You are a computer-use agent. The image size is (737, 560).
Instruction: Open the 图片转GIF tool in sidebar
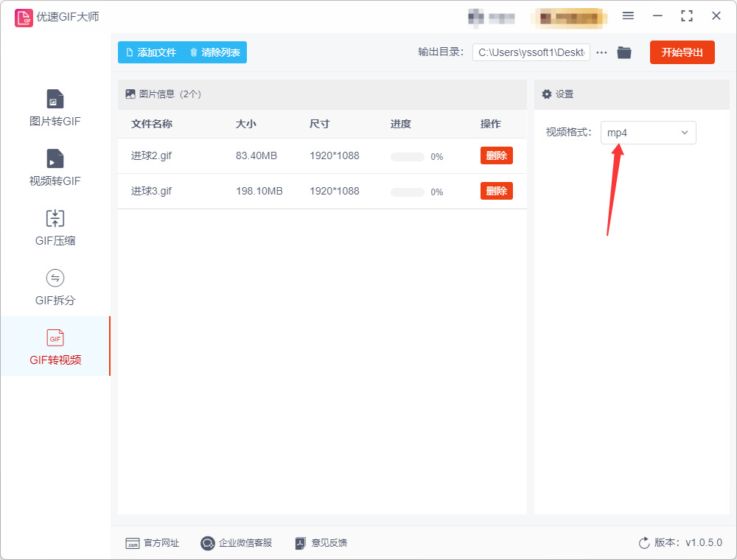(55, 108)
